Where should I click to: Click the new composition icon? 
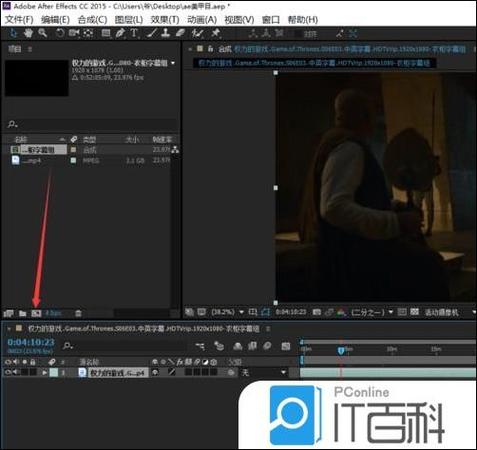point(36,314)
